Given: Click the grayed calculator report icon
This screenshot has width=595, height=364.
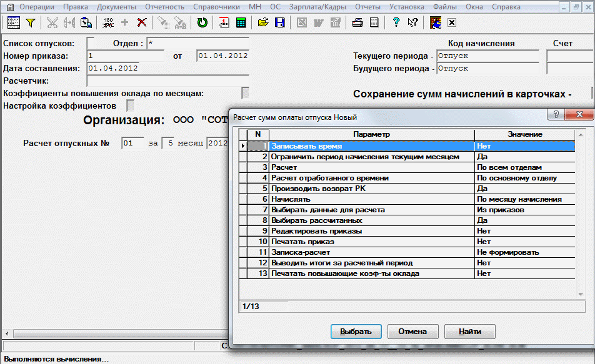Looking at the screenshot, I should pos(336,22).
